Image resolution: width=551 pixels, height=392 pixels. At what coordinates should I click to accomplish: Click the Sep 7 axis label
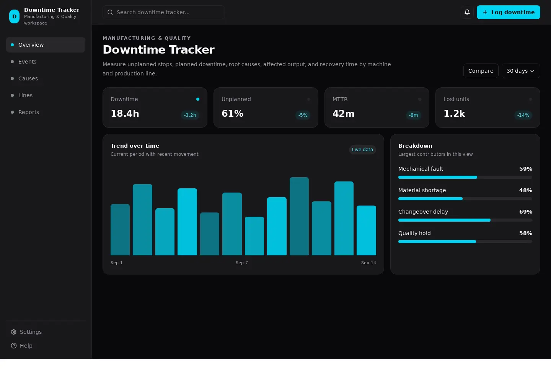point(242,263)
